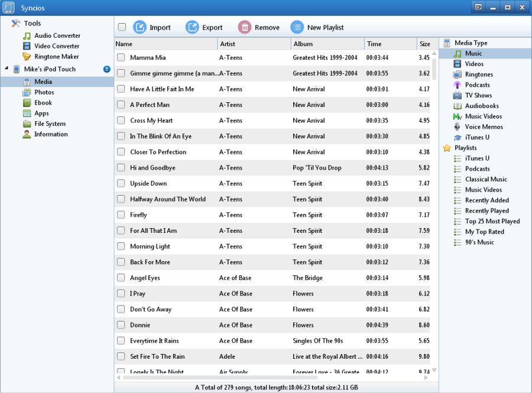Select iTunes U media type icon
Viewport: 532px width, 393px height.
click(x=458, y=137)
